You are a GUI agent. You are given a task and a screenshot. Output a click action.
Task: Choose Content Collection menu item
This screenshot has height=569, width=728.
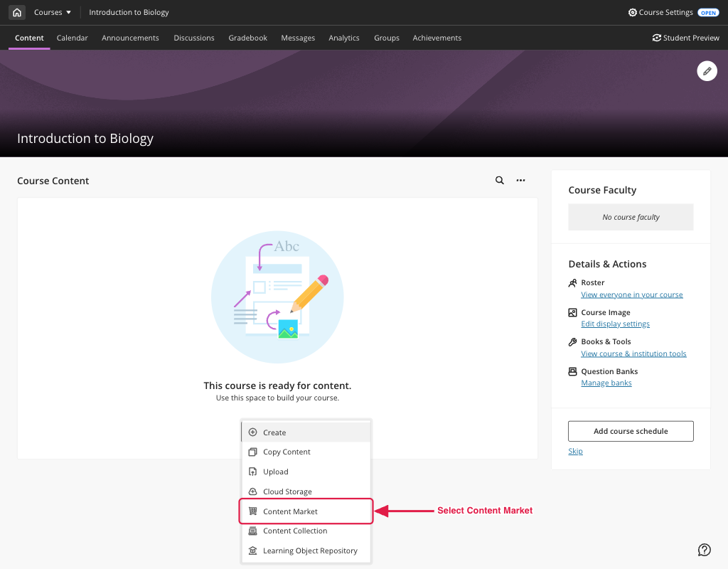click(306, 531)
